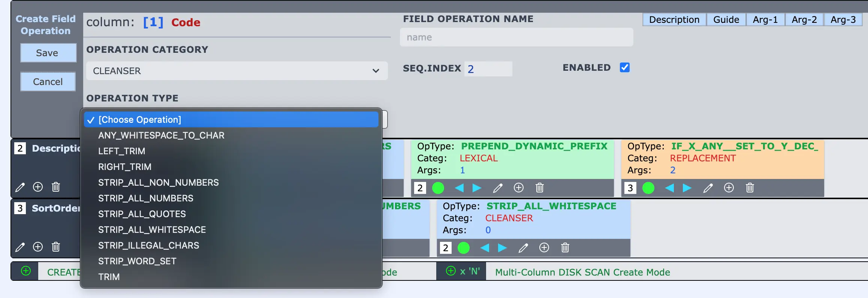Move the IF_X_ANY__SET_TO_Y_DEC_ operation left
The image size is (868, 298).
point(669,188)
